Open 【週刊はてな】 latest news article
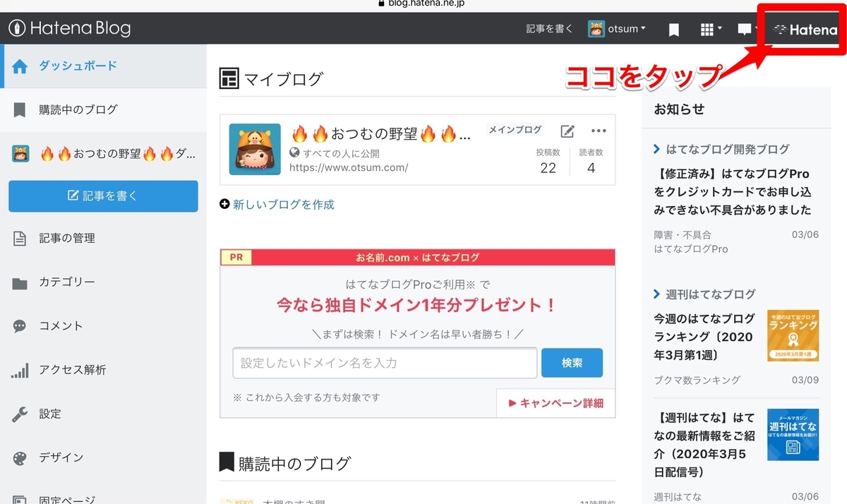847x504 pixels. coord(706,445)
